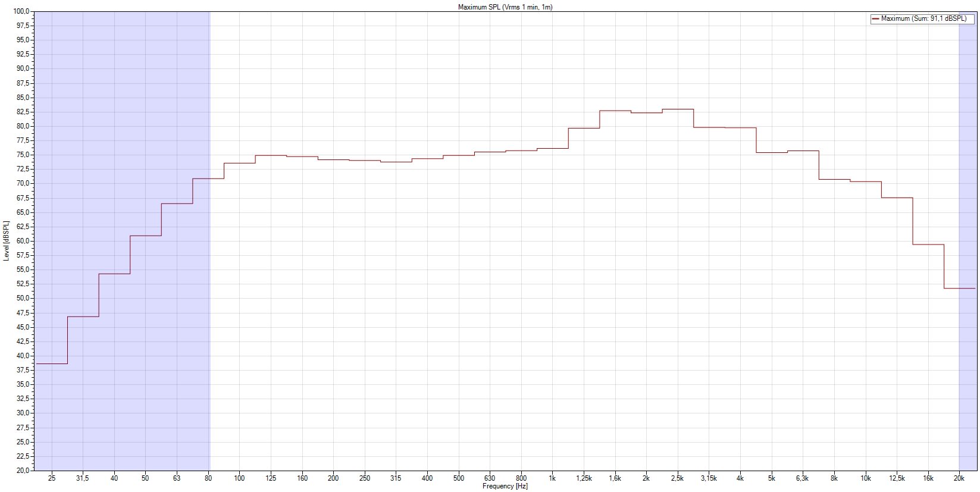Click the 20k frequency tick label
The width and height of the screenshot is (980, 492).
[959, 478]
